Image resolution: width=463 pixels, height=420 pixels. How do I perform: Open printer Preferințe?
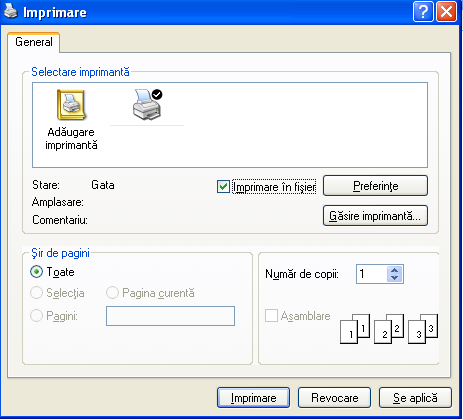coord(375,186)
